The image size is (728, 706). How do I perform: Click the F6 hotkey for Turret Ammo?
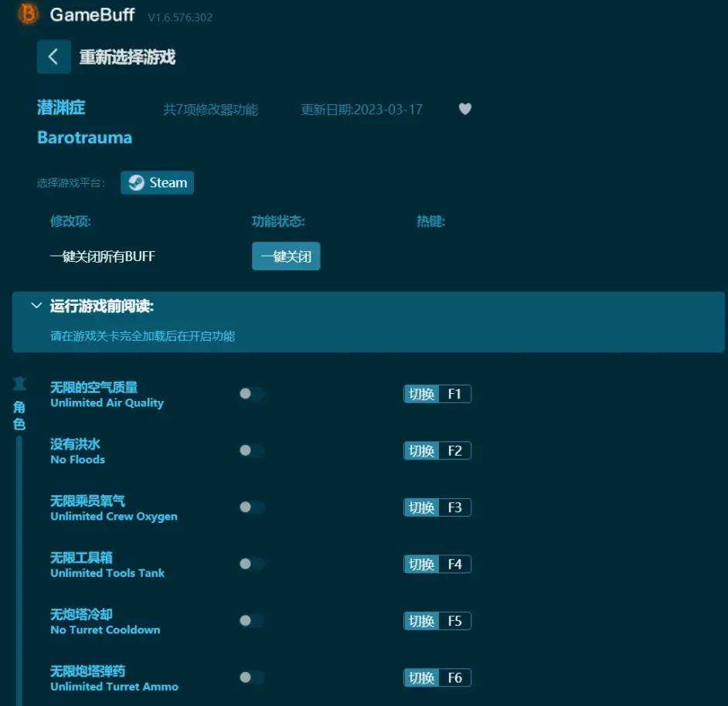[x=454, y=677]
